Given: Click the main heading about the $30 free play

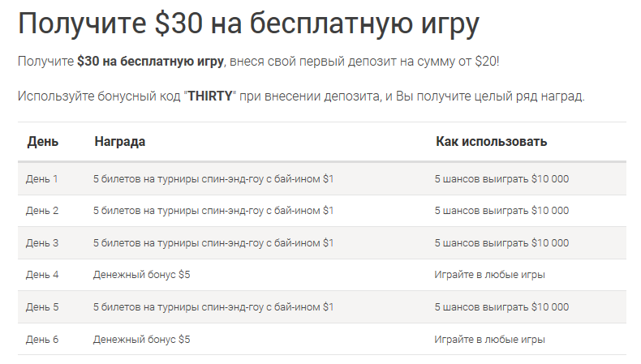Looking at the screenshot, I should (x=248, y=24).
